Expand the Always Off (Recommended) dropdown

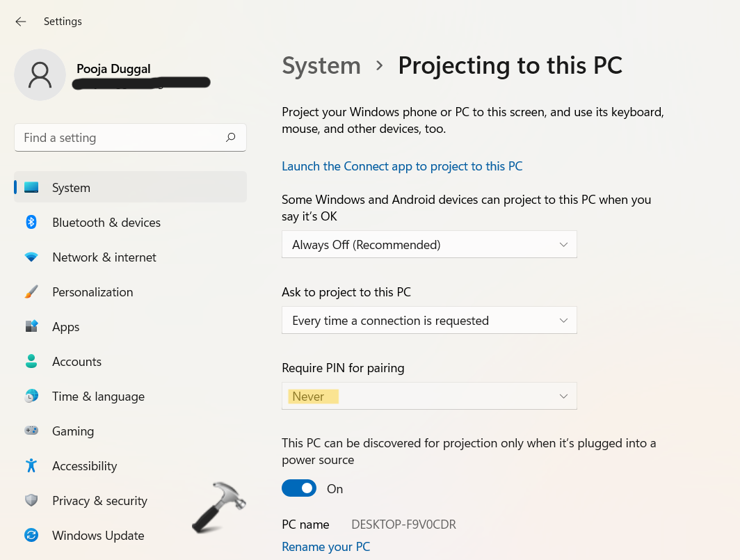coord(429,245)
